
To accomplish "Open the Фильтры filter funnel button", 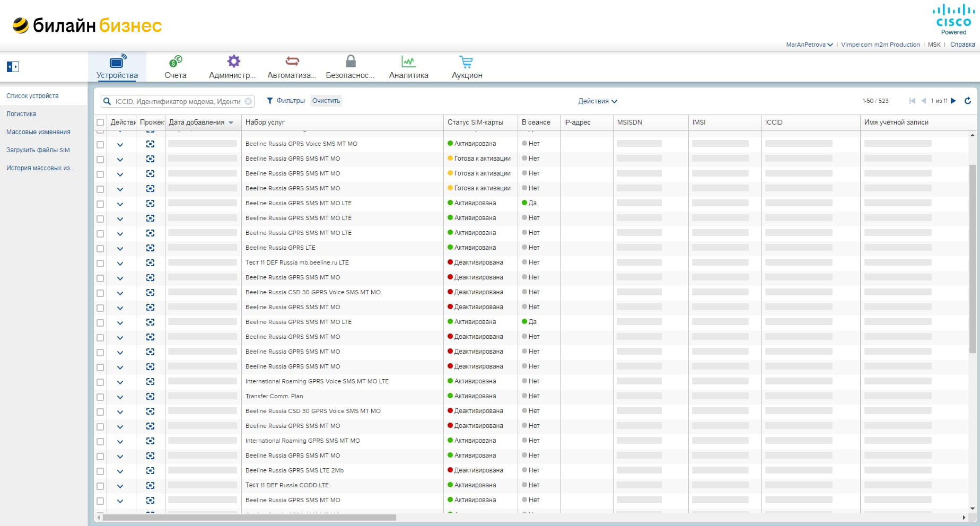I will (x=285, y=101).
